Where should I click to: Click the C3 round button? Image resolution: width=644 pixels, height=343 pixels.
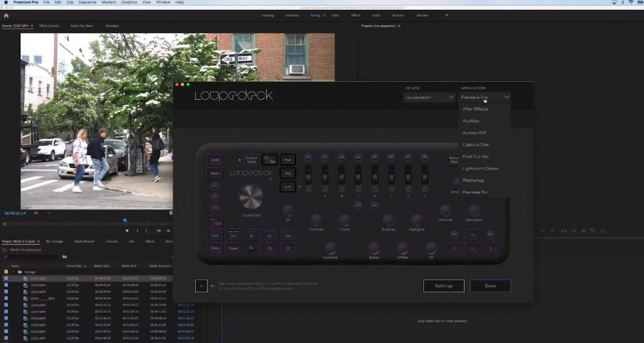pos(358,205)
